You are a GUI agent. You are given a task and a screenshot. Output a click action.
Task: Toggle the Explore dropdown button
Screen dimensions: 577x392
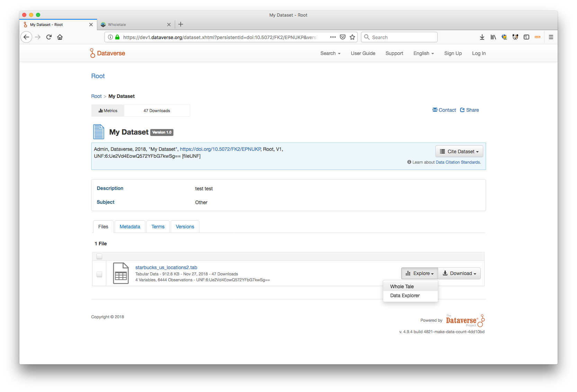tap(420, 273)
